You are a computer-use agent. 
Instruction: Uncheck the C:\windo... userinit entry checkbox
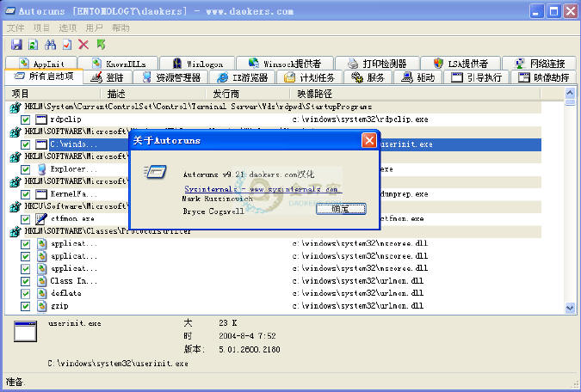25,144
